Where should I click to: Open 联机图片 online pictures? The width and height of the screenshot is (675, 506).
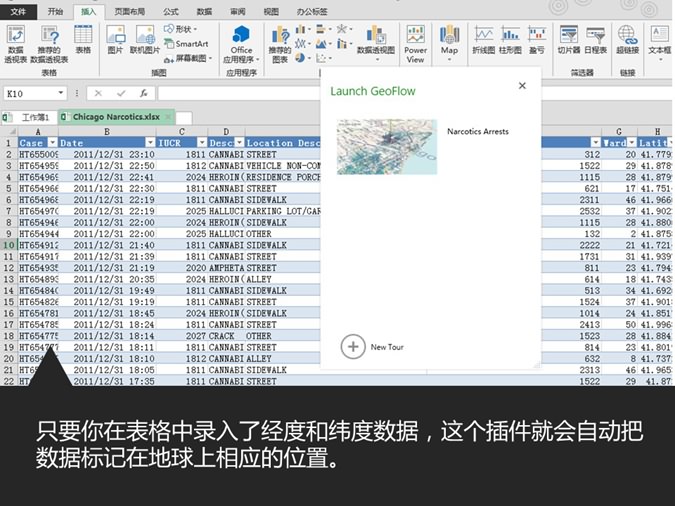(x=145, y=39)
